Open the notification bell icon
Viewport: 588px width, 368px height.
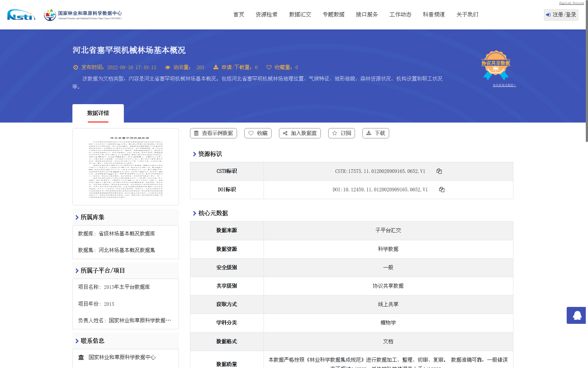point(576,315)
